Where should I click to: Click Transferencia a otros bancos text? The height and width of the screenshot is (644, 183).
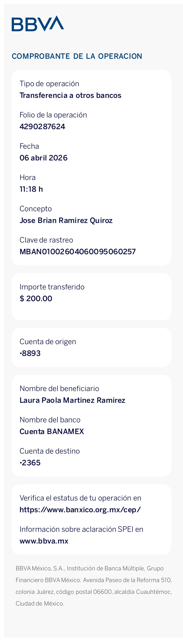(x=70, y=95)
